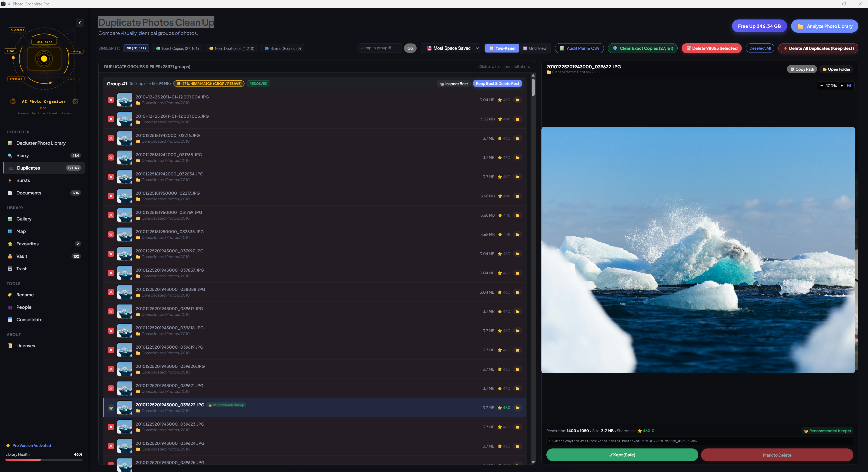Open Blurry section in sidebar
868x472 pixels.
44,156
